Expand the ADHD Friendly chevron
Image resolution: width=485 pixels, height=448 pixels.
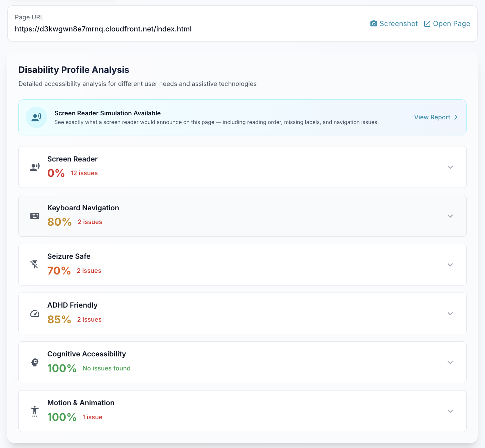coord(450,314)
